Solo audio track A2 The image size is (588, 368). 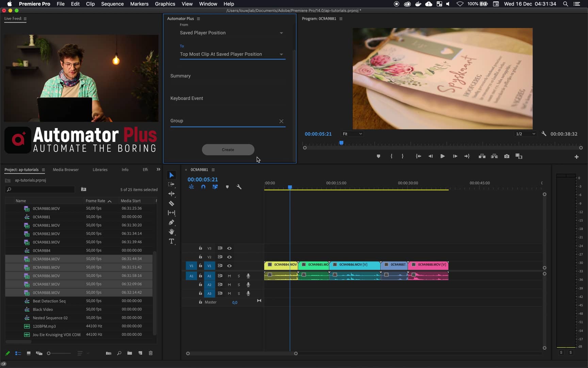239,285
